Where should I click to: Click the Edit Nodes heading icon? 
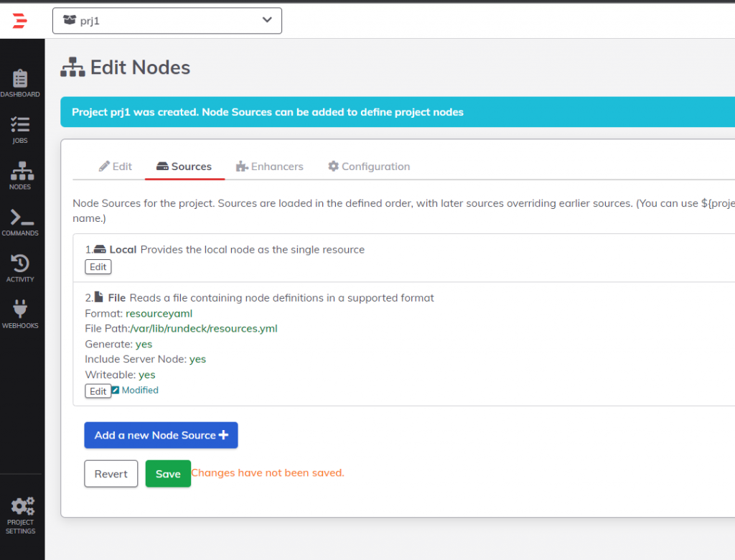[x=72, y=68]
